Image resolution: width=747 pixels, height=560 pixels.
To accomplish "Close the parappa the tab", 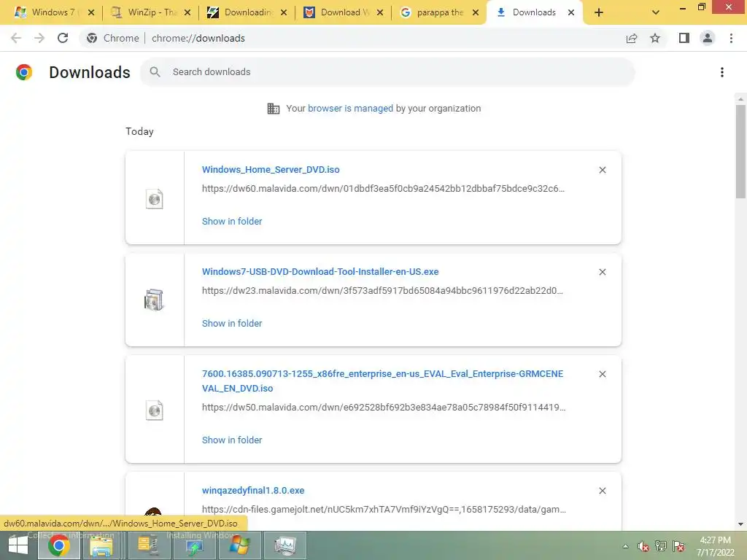I will coord(476,12).
